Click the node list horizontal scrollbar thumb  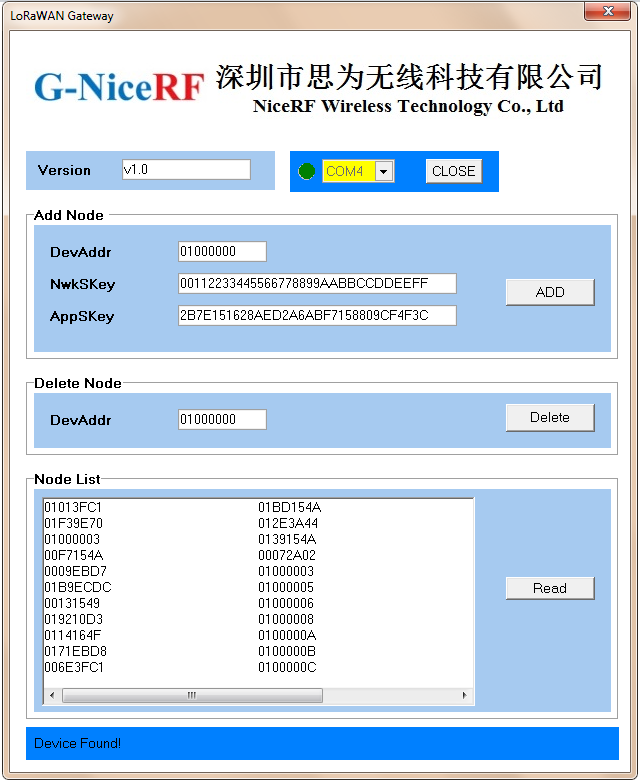coord(192,695)
